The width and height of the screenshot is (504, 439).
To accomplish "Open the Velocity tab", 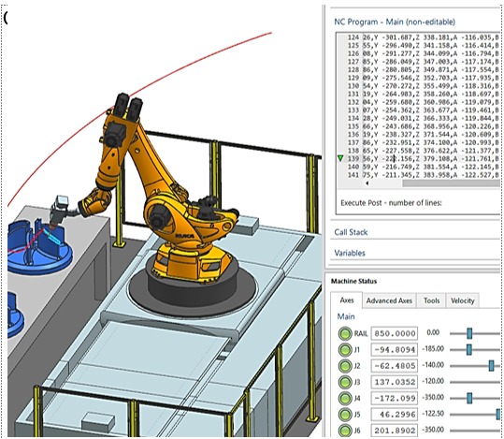I will click(x=462, y=300).
